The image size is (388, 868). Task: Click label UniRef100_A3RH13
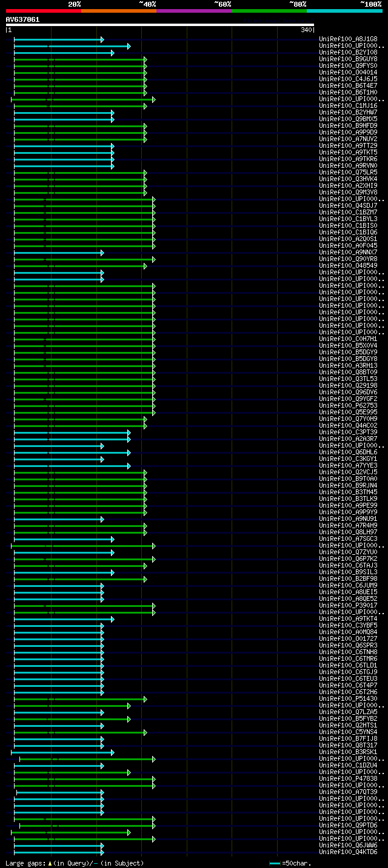click(348, 366)
